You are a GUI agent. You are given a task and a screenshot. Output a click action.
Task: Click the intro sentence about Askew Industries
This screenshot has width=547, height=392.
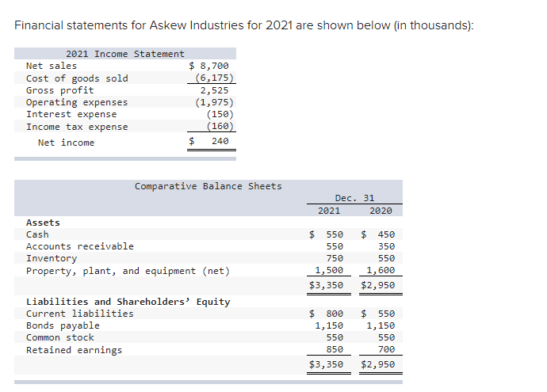point(244,26)
